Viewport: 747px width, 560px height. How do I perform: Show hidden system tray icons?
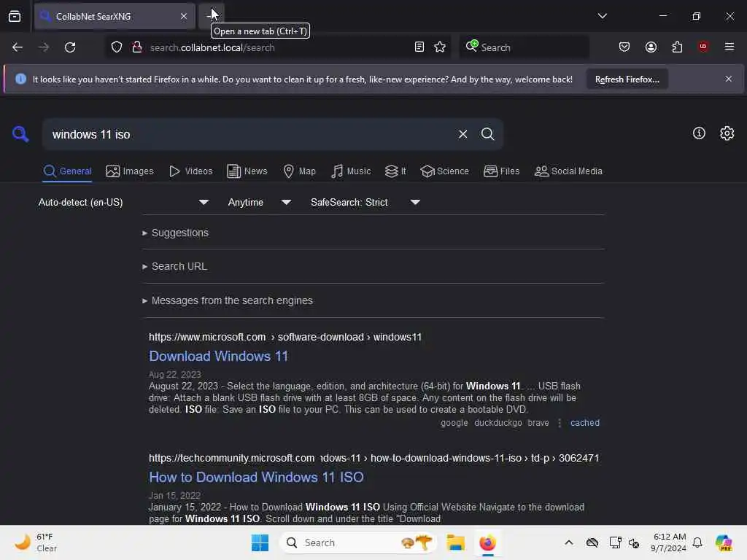click(x=569, y=542)
